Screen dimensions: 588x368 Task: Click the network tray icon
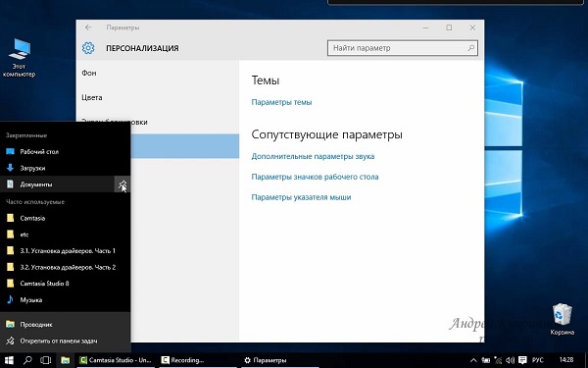click(498, 360)
